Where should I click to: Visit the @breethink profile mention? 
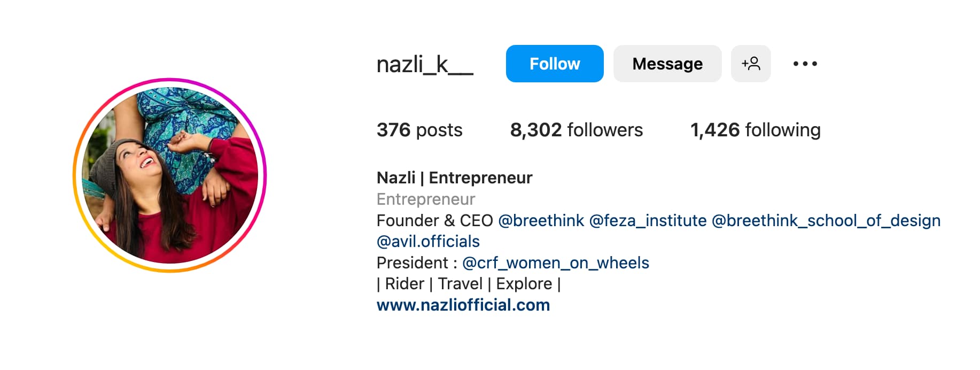pos(541,220)
